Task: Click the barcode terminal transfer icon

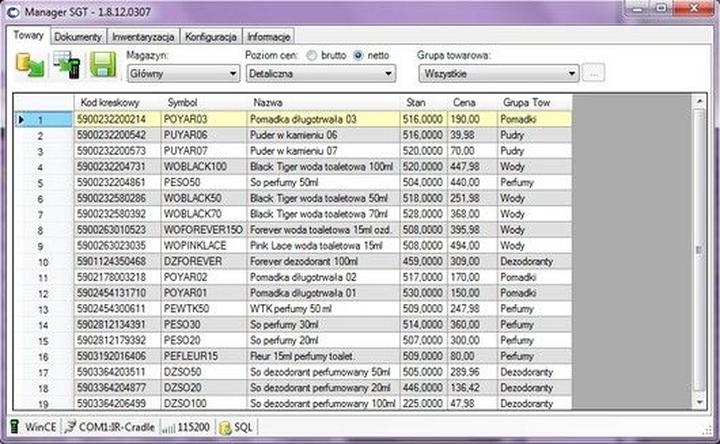Action: 66,65
